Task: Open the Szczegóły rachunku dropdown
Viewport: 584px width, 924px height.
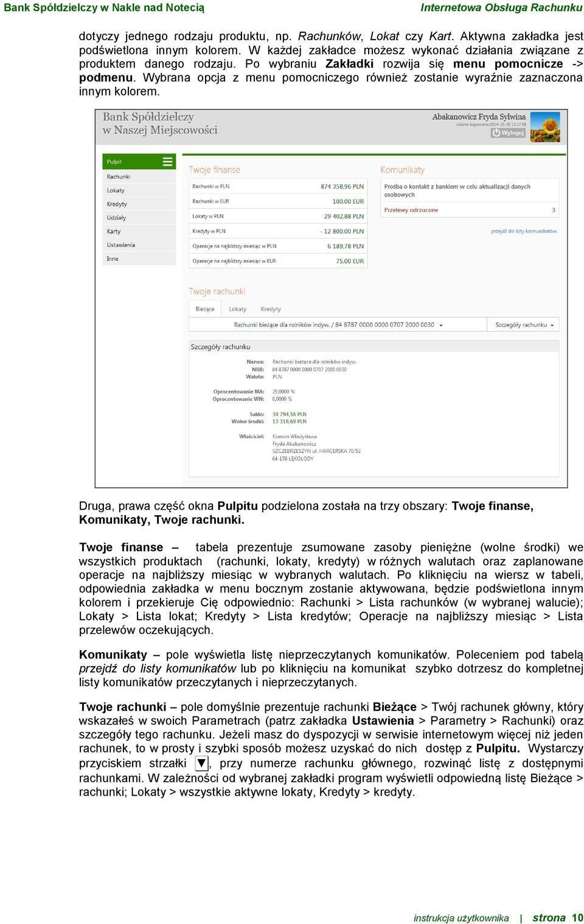Action: [524, 325]
